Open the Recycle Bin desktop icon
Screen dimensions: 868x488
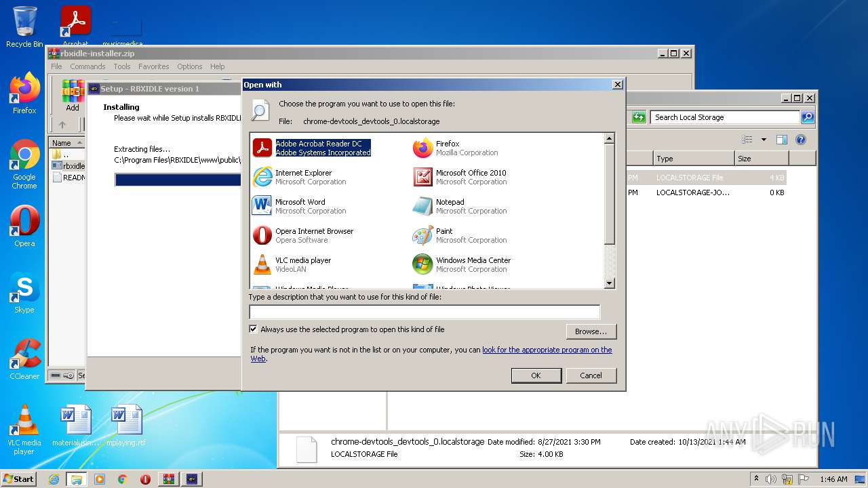point(24,27)
